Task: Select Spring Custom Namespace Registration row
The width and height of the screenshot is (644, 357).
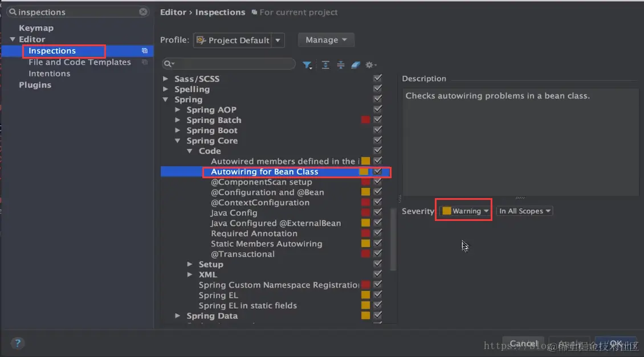Action: point(279,285)
